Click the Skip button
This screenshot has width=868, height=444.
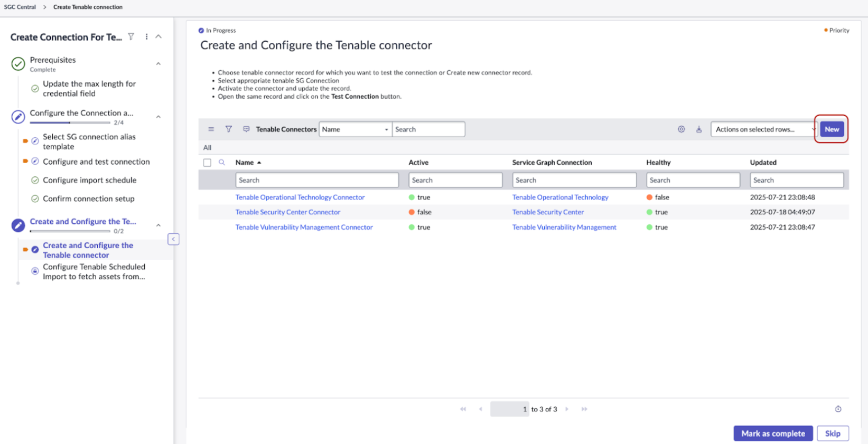pyautogui.click(x=833, y=433)
